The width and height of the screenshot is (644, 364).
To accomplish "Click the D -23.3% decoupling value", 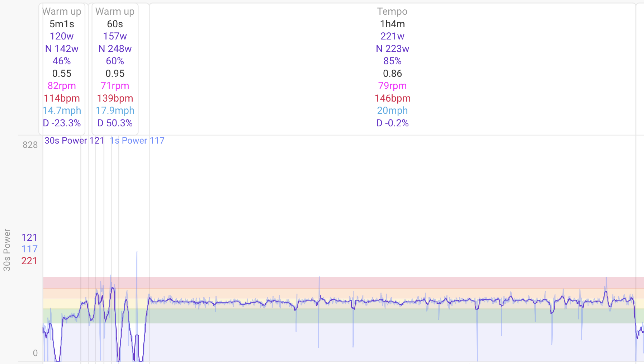I will click(x=62, y=123).
